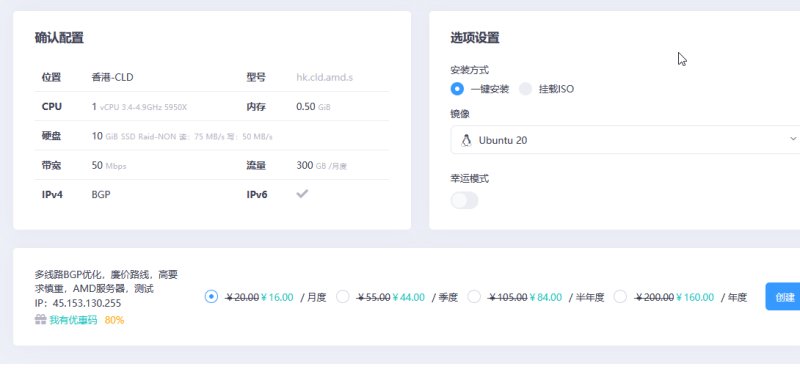Click the blue 创建 button

783,296
